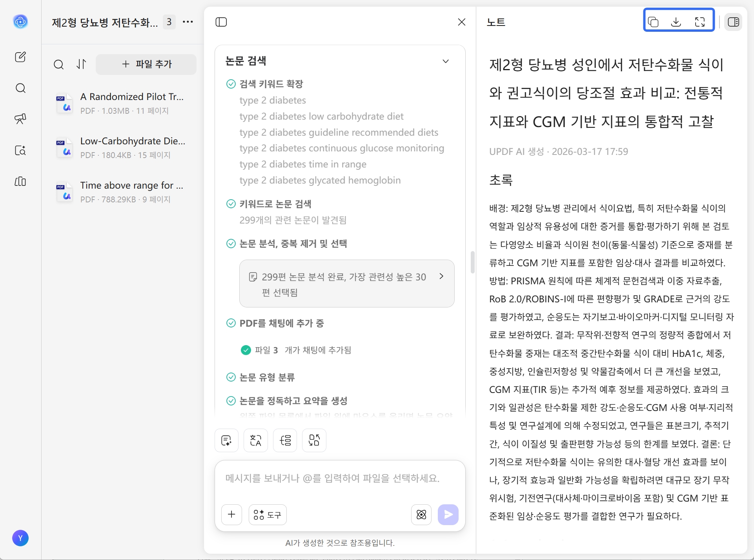Image resolution: width=754 pixels, height=560 pixels.
Task: Toggle the chat panel sidebar visibility
Action: [221, 22]
